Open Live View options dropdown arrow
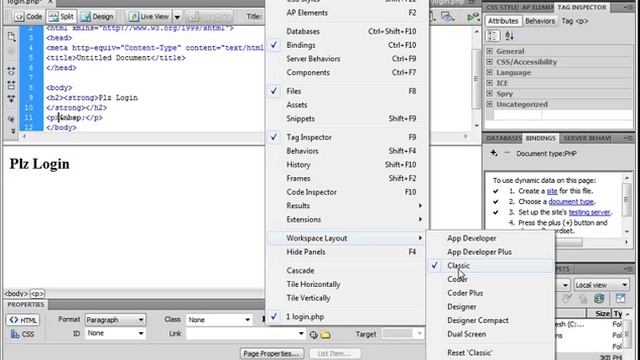 click(x=177, y=17)
